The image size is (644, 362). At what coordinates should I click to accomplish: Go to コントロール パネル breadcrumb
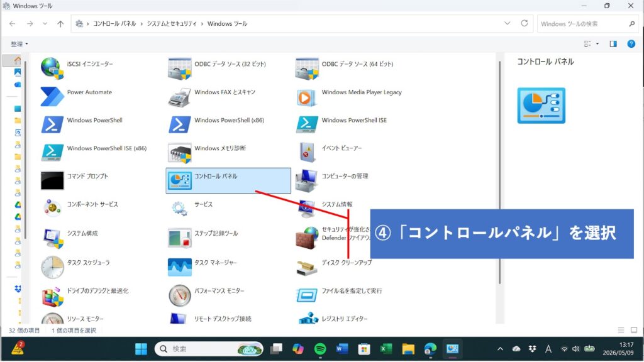tap(114, 24)
